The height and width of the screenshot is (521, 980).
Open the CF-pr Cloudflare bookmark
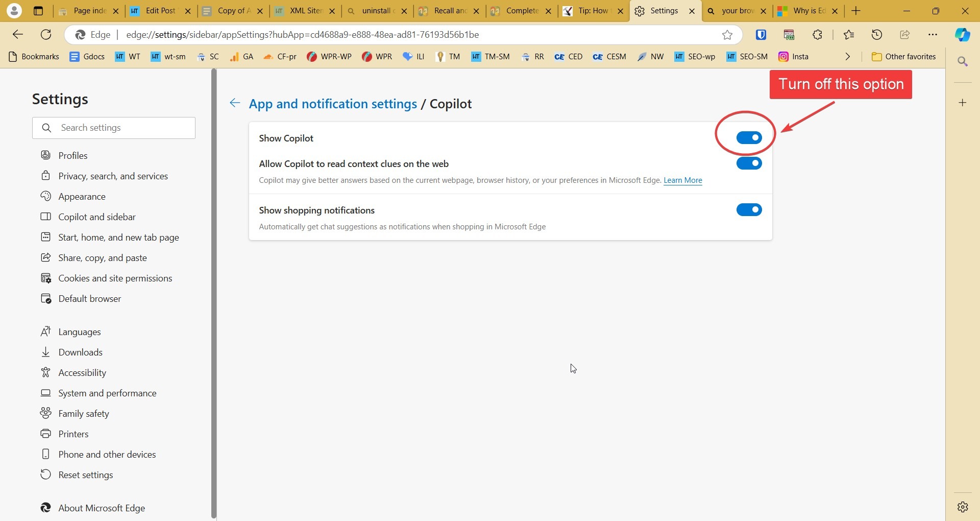[x=280, y=57]
